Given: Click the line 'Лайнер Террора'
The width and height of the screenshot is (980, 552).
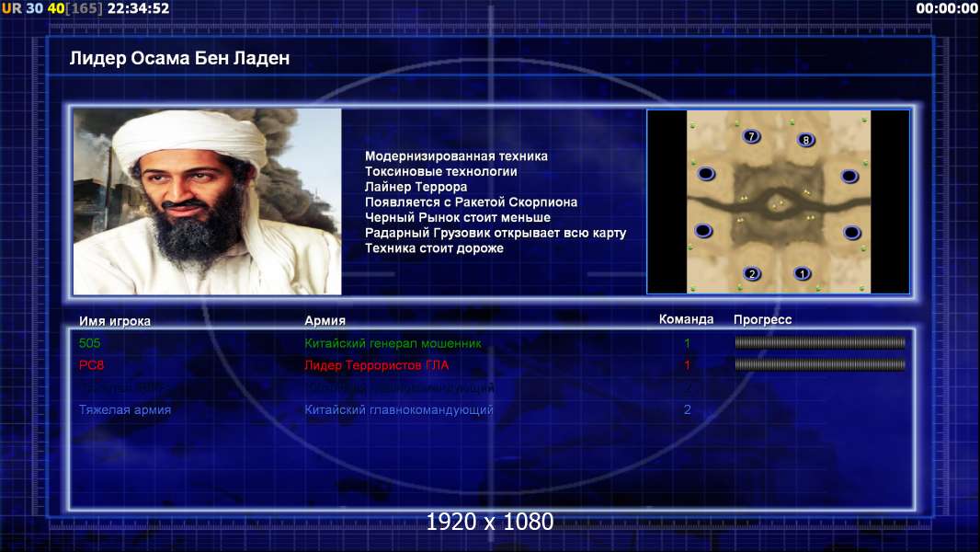Looking at the screenshot, I should pyautogui.click(x=416, y=187).
